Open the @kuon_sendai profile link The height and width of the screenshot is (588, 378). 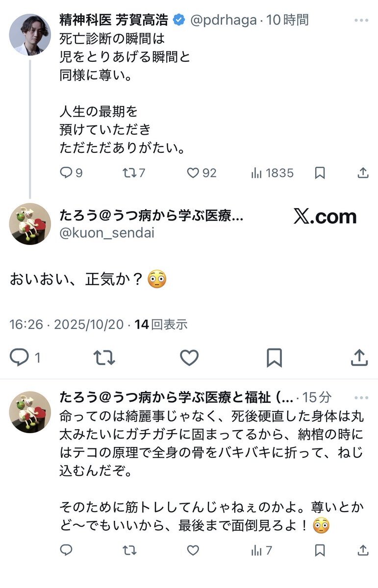(106, 233)
